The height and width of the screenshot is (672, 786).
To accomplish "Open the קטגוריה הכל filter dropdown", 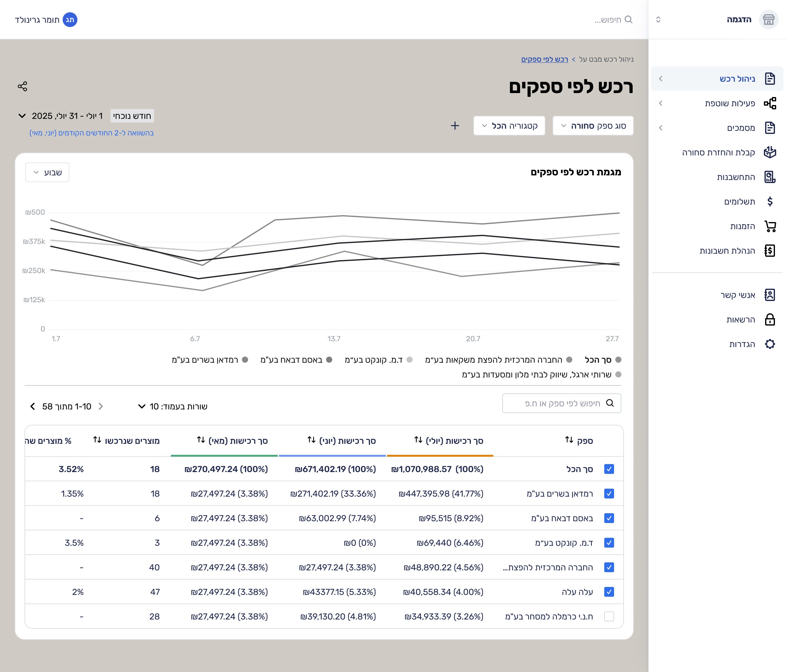I will (509, 126).
